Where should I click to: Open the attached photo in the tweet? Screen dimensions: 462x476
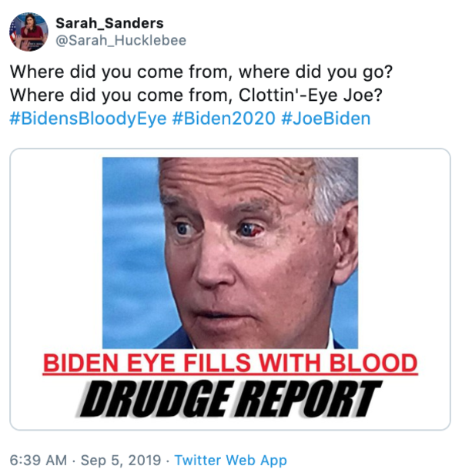click(x=230, y=253)
